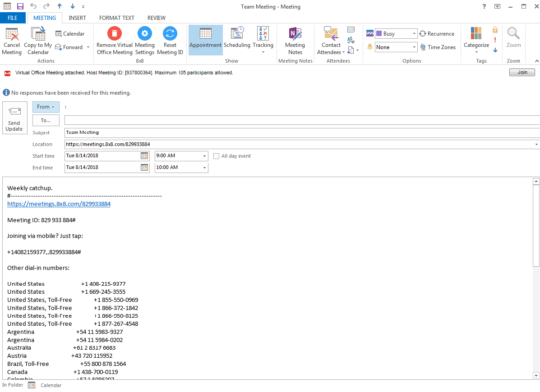Open meetings.8x8.com link in body
Image resolution: width=540 pixels, height=392 pixels.
coord(59,204)
